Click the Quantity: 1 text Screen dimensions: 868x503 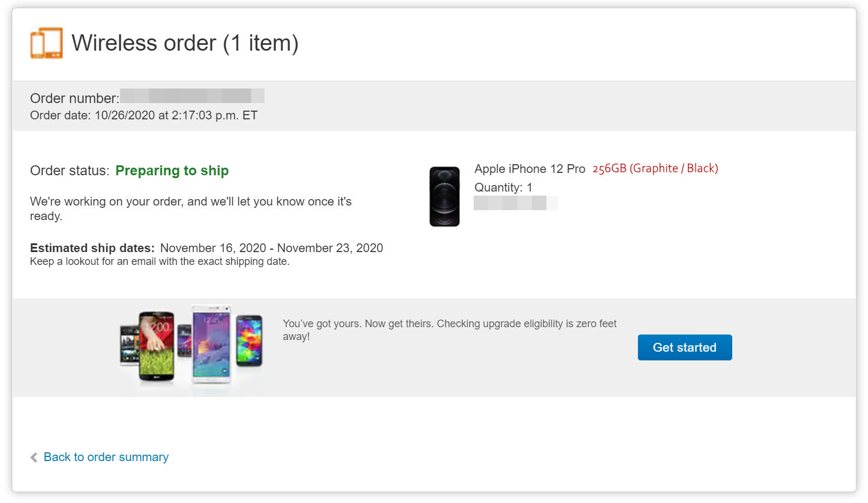[503, 187]
